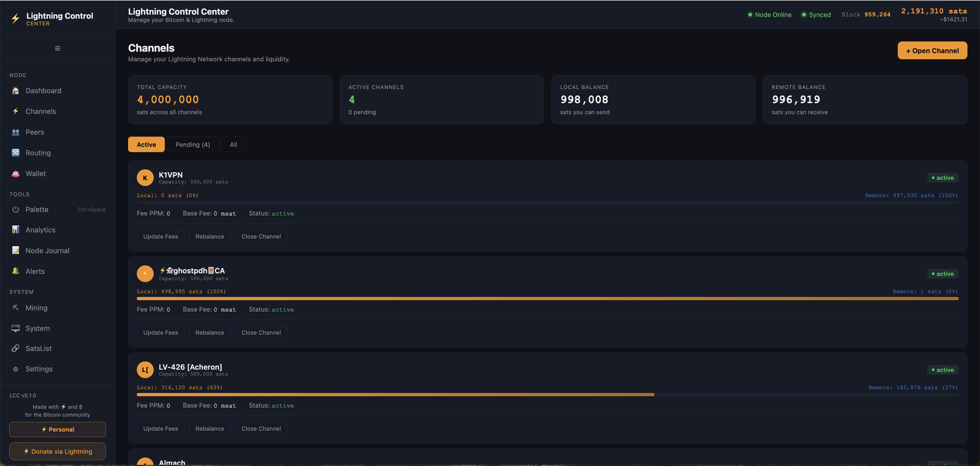This screenshot has height=466, width=980.
Task: Click Update Fees for K1VPN
Action: [160, 237]
